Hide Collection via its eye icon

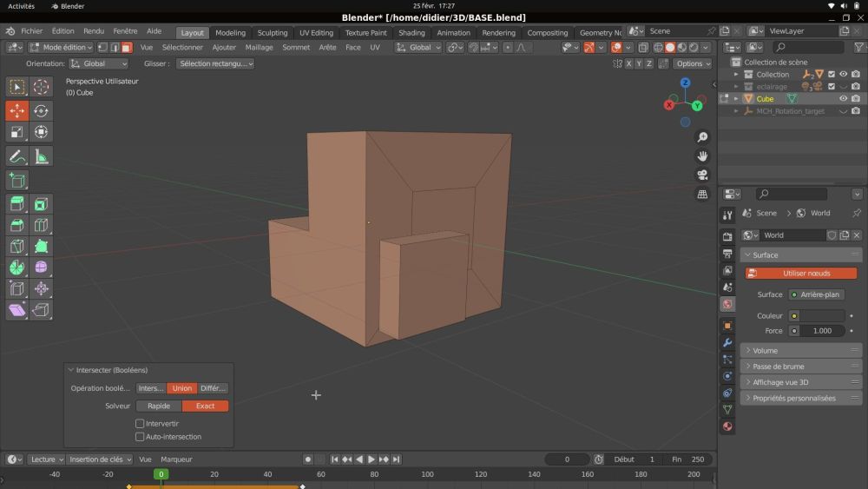(843, 74)
